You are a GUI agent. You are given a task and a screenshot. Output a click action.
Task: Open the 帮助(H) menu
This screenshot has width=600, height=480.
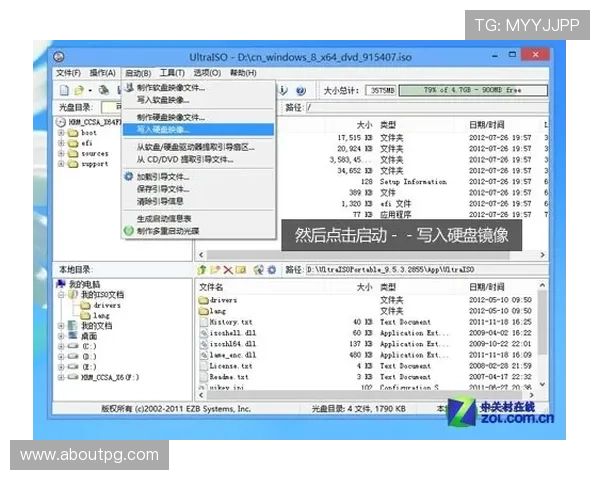pyautogui.click(x=243, y=73)
